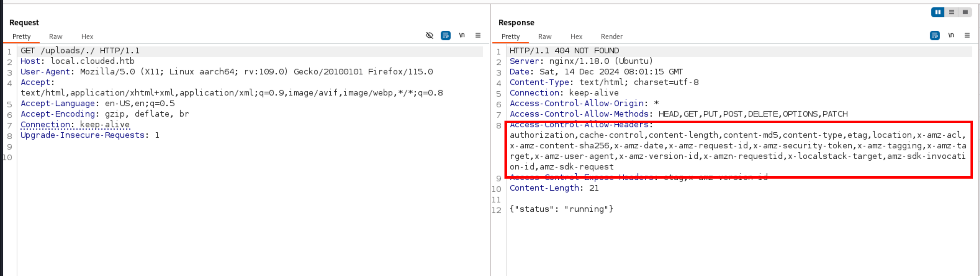Open the Request panel hamburger options menu
This screenshot has width=980, height=276.
point(478,36)
